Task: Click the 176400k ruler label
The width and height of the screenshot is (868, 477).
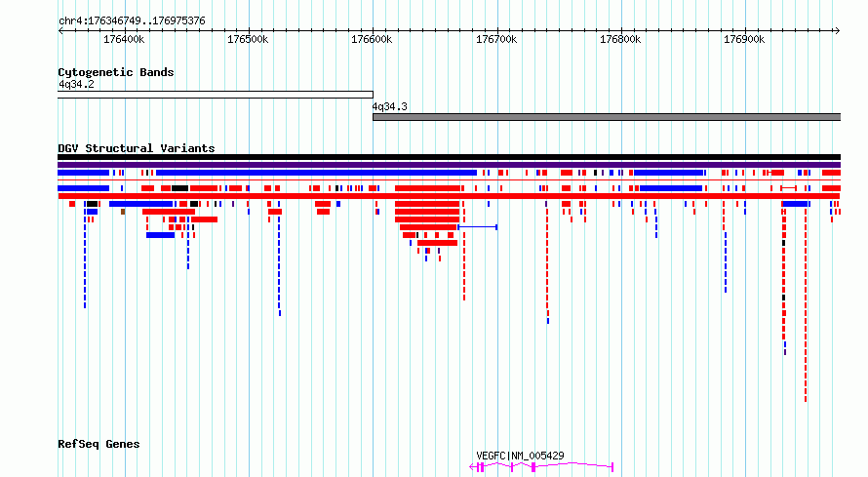Action: [x=124, y=39]
